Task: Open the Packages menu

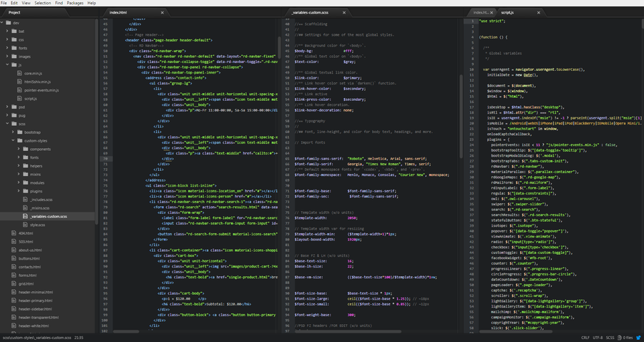Action: 76,3
